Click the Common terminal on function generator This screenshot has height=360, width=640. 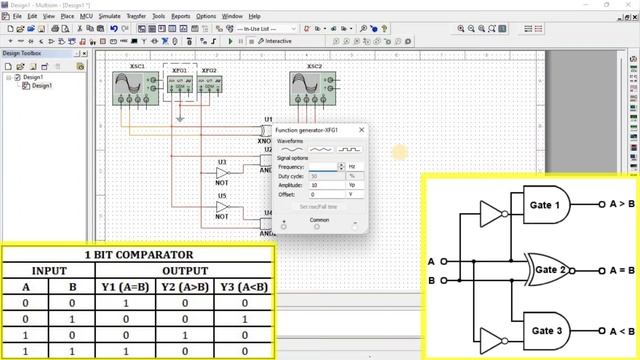click(317, 227)
